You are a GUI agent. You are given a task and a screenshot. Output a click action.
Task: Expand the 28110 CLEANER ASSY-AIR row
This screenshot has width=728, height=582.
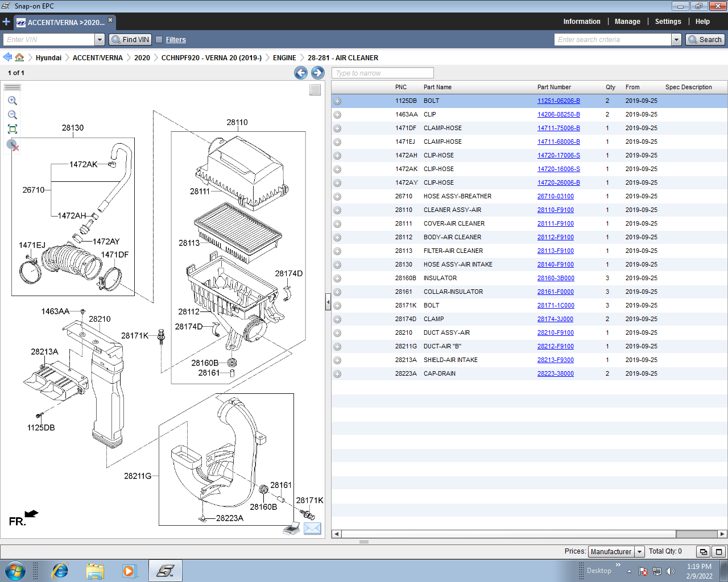tap(337, 210)
